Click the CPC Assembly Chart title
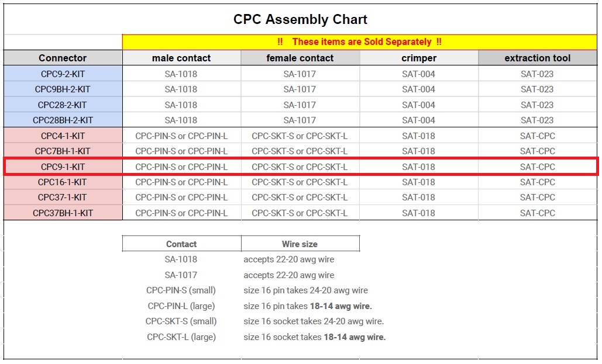This screenshot has height=364, width=602. click(300, 19)
